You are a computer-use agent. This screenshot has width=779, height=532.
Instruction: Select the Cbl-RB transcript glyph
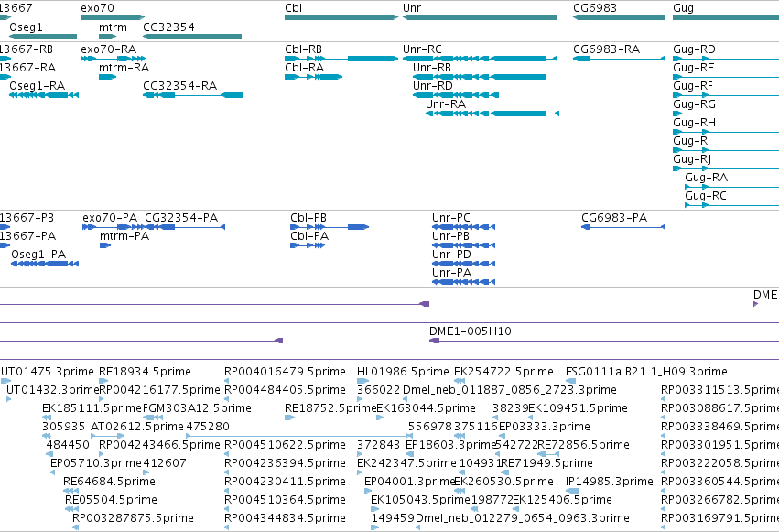(341, 59)
